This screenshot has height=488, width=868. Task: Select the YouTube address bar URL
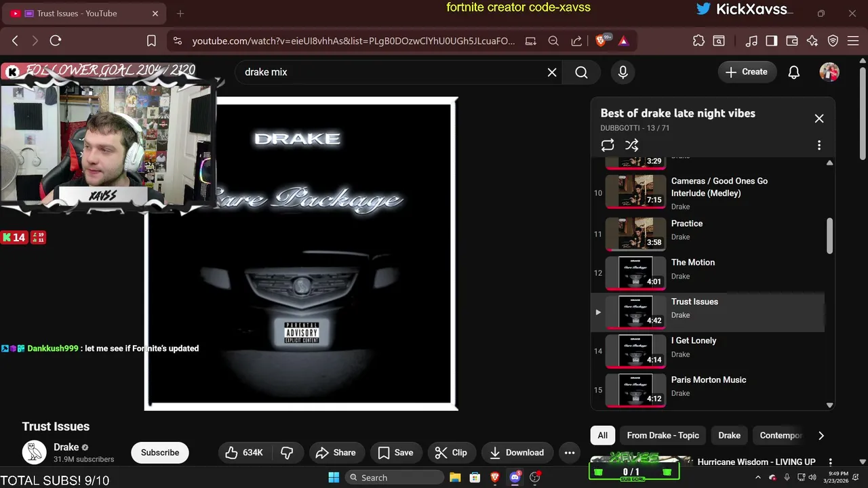point(353,41)
